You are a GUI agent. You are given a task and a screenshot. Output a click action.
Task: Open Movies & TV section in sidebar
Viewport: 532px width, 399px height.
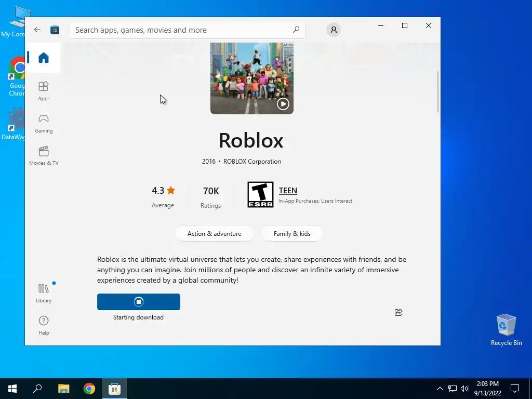pyautogui.click(x=44, y=156)
